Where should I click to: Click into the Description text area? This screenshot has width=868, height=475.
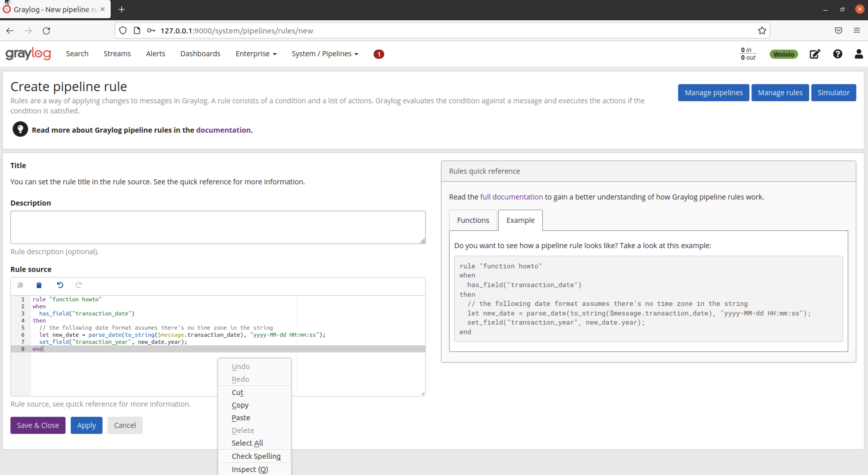click(218, 227)
